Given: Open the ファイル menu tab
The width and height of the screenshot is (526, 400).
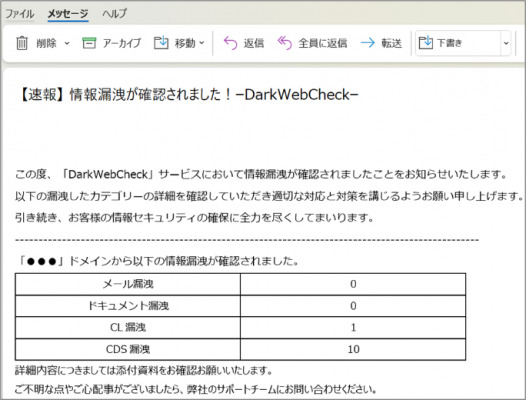Looking at the screenshot, I should click(x=20, y=14).
